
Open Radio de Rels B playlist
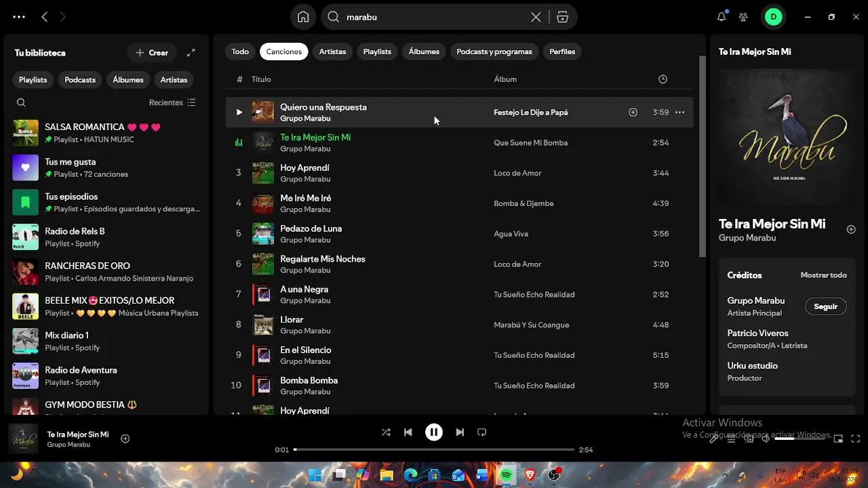coord(106,237)
